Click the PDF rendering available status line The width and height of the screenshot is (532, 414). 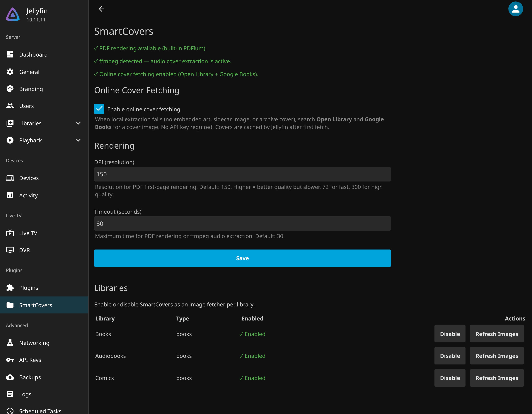click(x=150, y=48)
